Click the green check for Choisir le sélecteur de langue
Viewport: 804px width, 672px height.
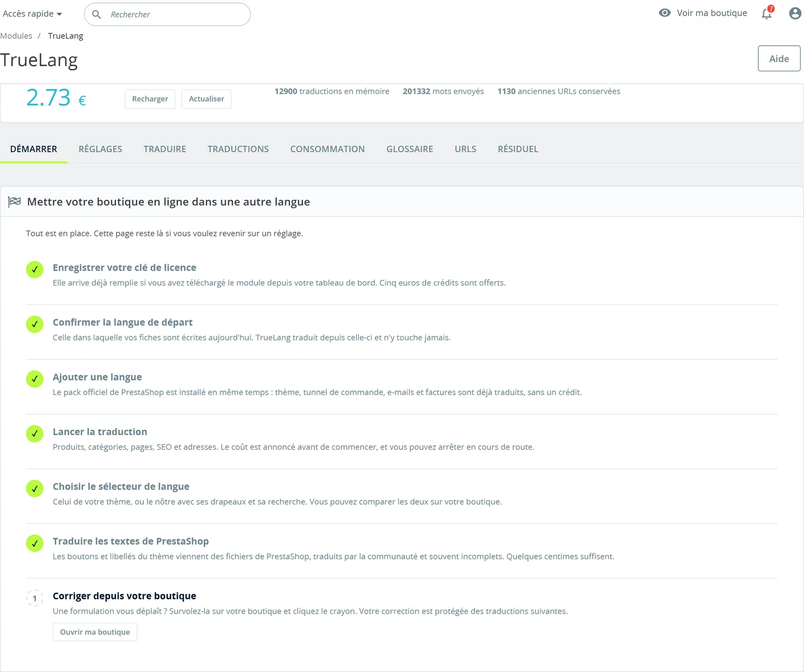[35, 489]
